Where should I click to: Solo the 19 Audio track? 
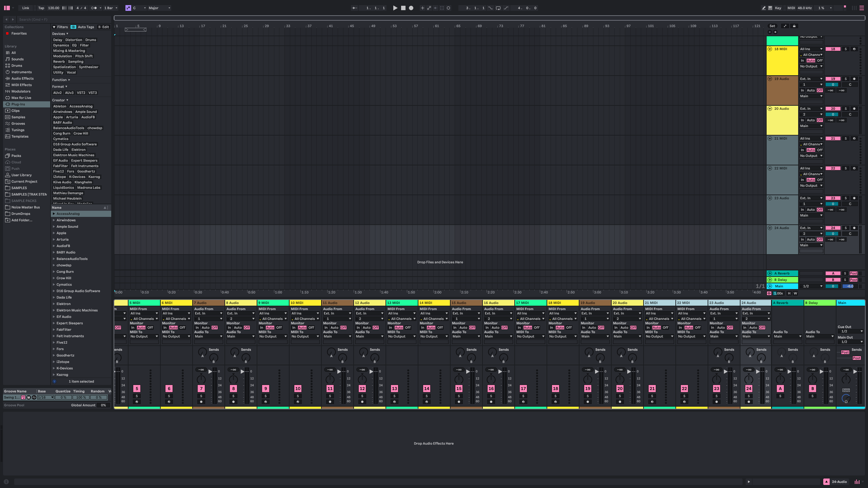(846, 79)
